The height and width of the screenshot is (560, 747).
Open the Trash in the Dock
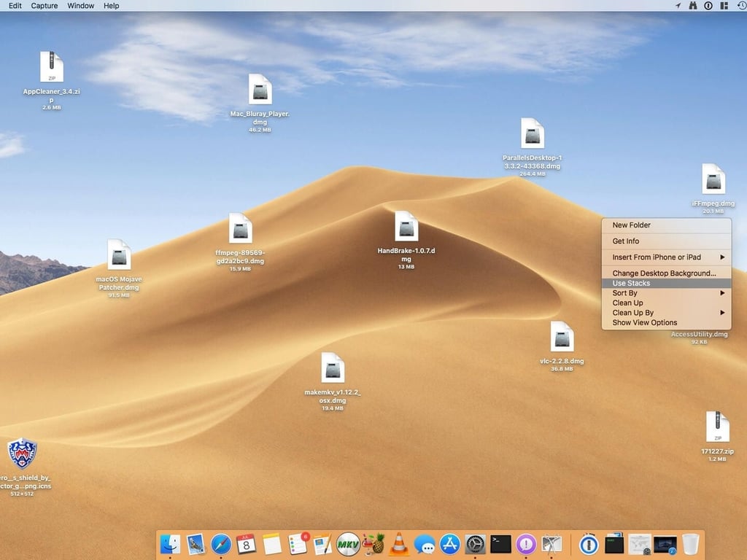tap(690, 544)
